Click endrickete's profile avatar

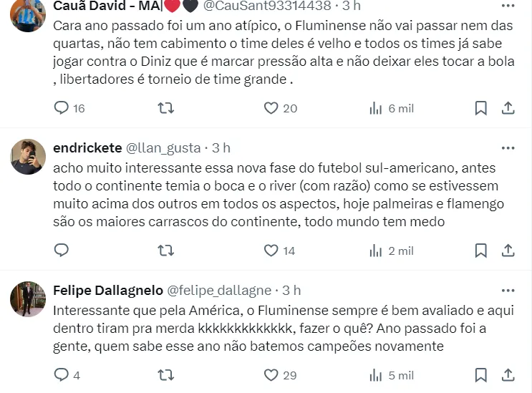click(x=28, y=157)
